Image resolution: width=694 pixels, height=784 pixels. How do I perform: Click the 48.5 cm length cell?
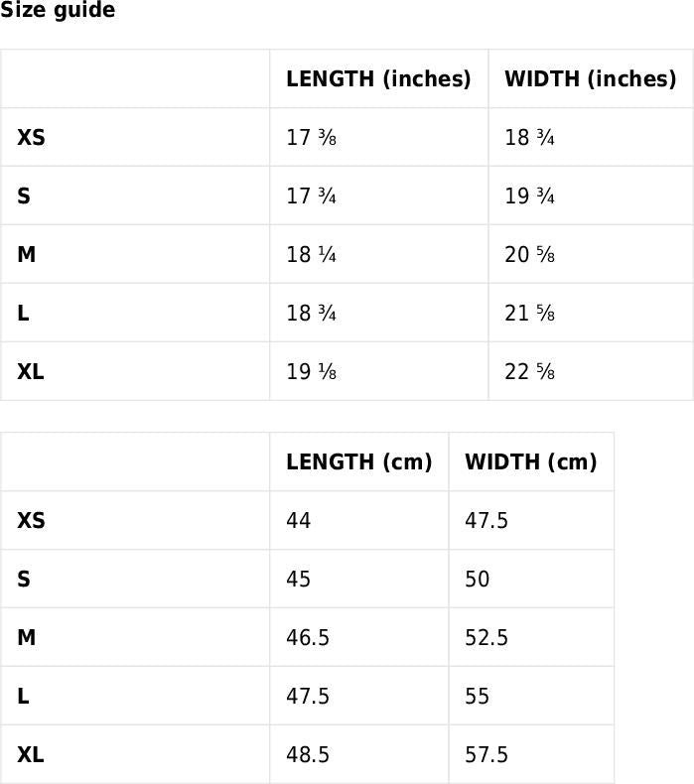[308, 755]
